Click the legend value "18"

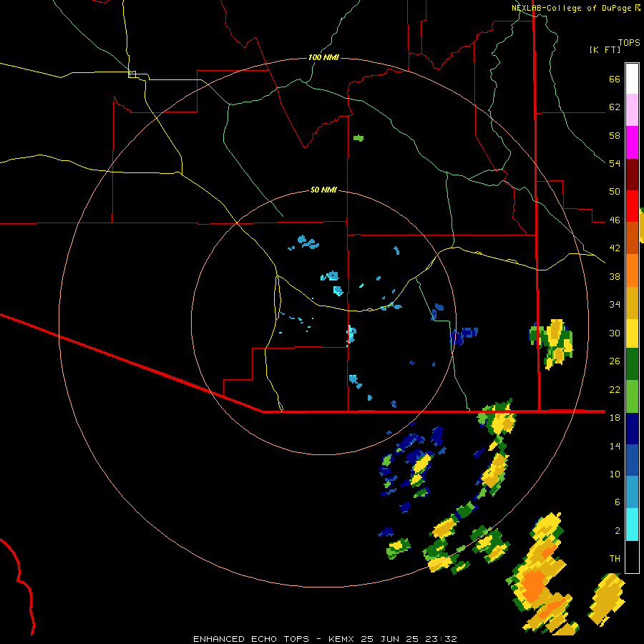615,418
